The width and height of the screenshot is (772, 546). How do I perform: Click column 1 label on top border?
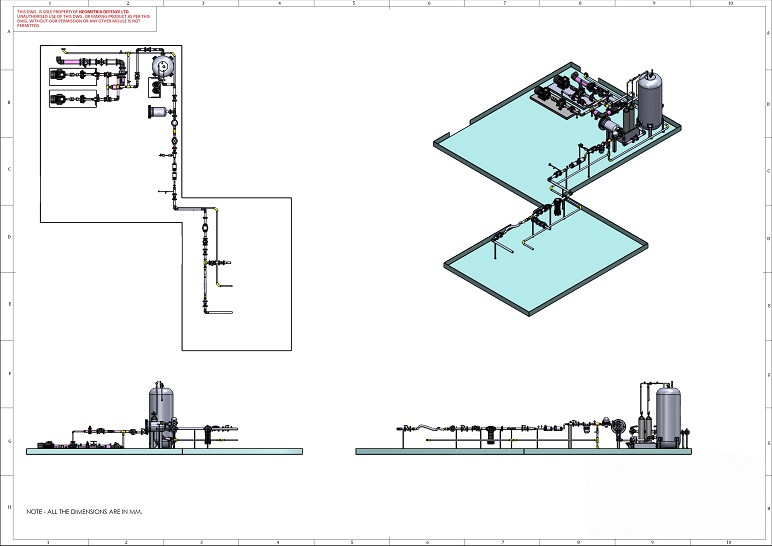pos(50,4)
